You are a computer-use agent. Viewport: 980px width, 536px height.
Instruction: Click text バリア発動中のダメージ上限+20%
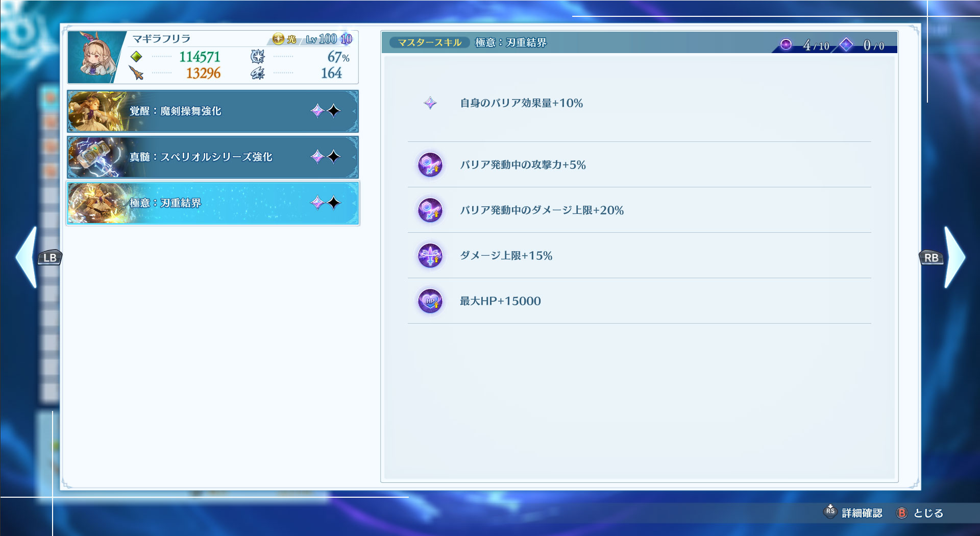tap(542, 210)
